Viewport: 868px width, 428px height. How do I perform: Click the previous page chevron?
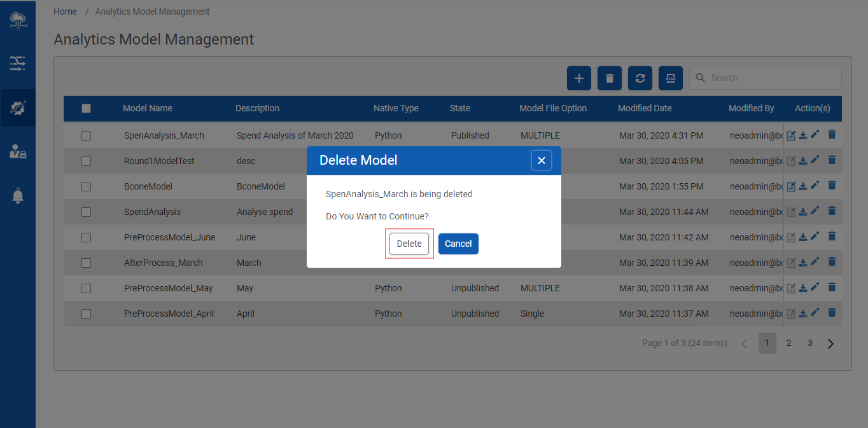coord(745,343)
